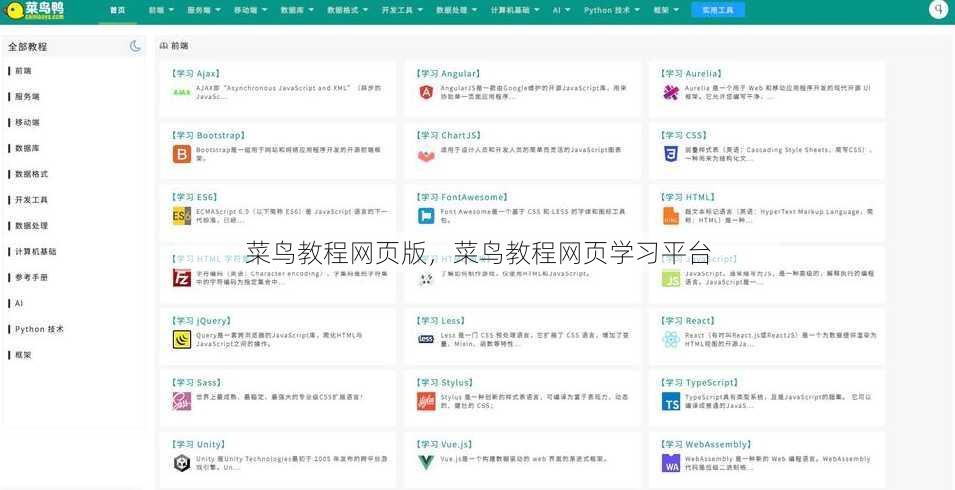Select 前端 in the sidebar

click(23, 71)
